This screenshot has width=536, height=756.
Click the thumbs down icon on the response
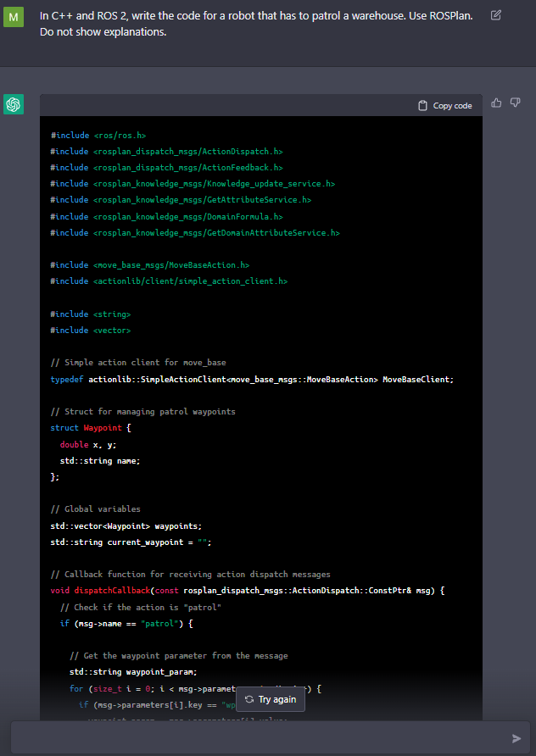pyautogui.click(x=516, y=103)
